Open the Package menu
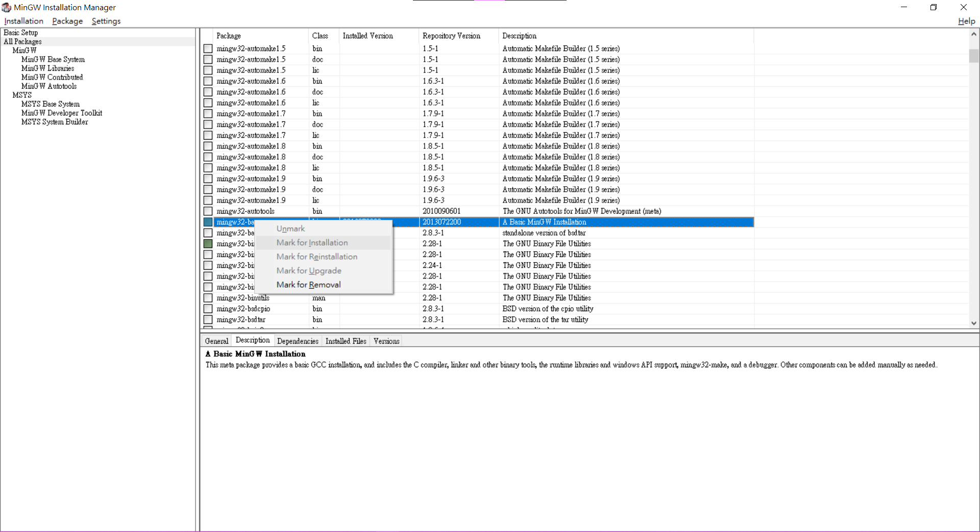 67,21
